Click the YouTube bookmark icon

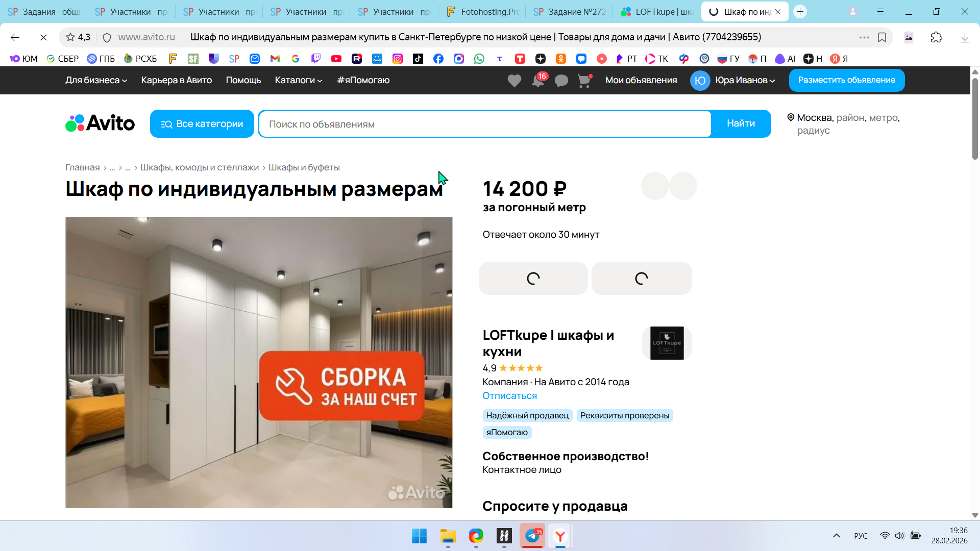click(x=336, y=59)
